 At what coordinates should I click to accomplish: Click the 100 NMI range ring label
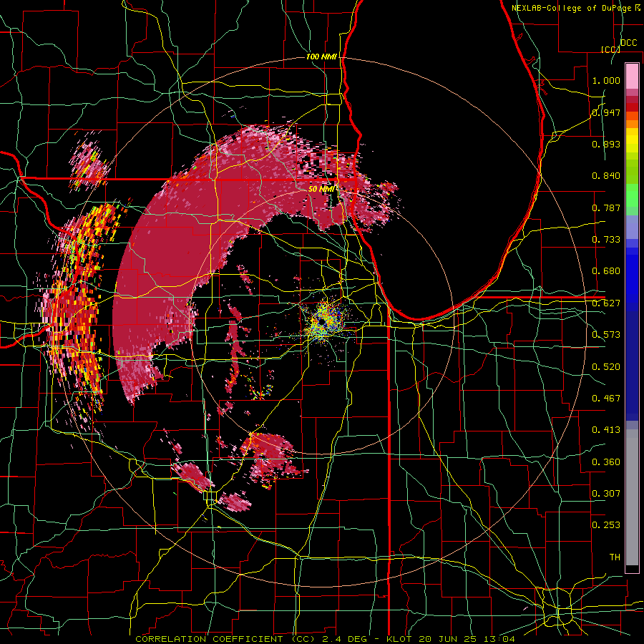coord(321,57)
